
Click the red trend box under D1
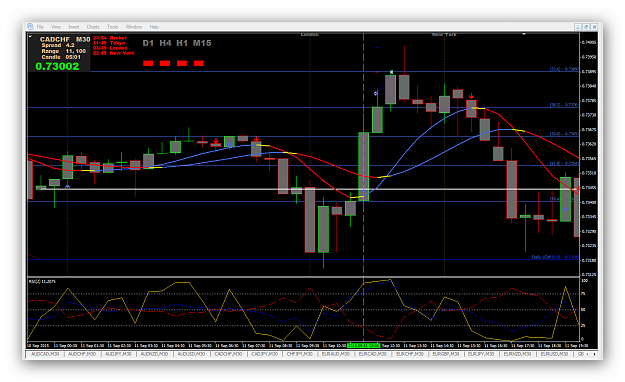click(x=148, y=63)
